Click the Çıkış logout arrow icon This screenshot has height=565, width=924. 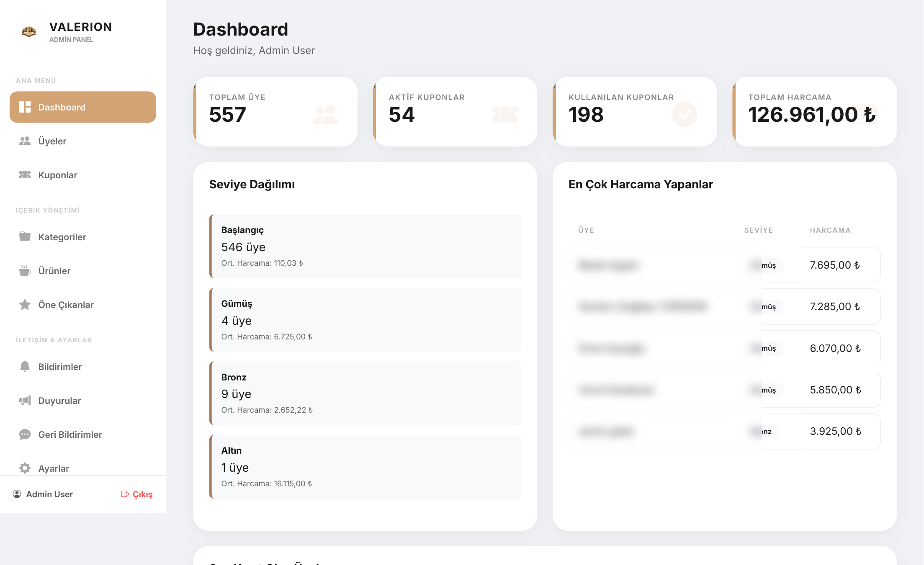point(125,494)
